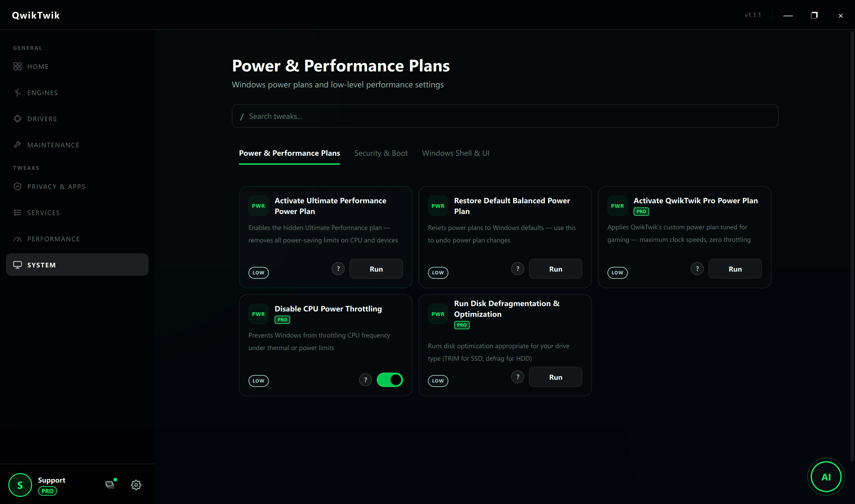
Task: Click the v1.1.1 version label
Action: 752,15
